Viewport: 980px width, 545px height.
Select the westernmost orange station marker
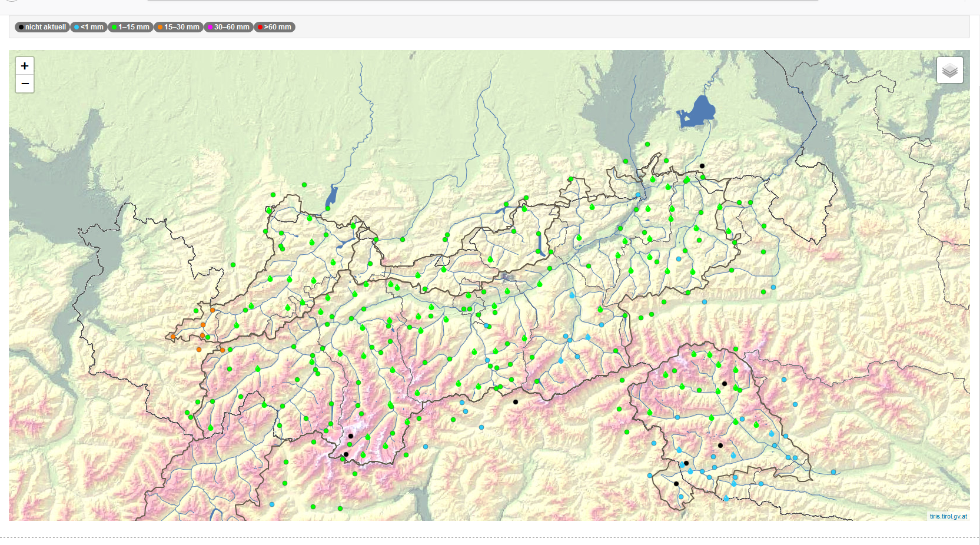[172, 337]
